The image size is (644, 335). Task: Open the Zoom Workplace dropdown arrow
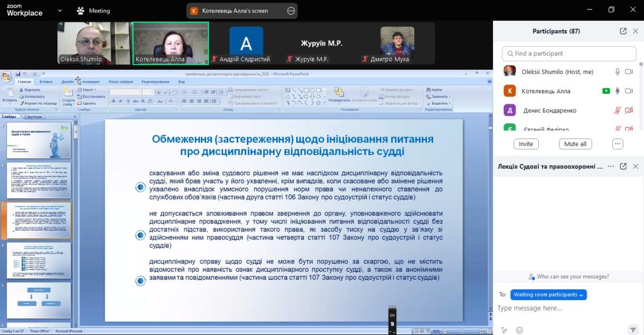point(60,10)
